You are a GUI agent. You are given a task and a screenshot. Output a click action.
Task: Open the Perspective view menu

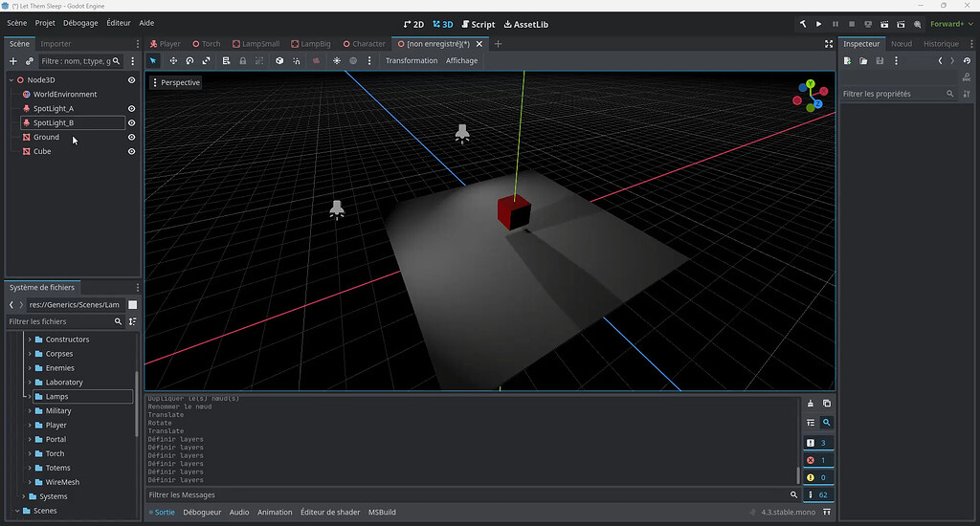(176, 82)
